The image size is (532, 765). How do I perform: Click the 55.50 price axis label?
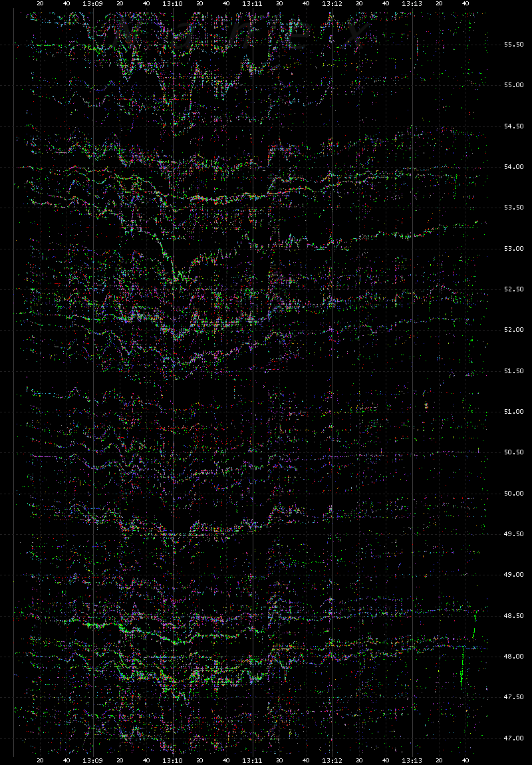pos(514,45)
